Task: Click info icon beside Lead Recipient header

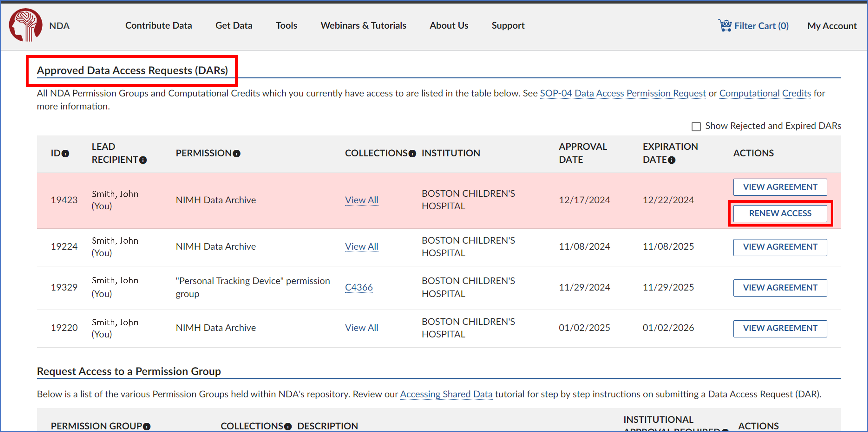Action: pos(143,160)
